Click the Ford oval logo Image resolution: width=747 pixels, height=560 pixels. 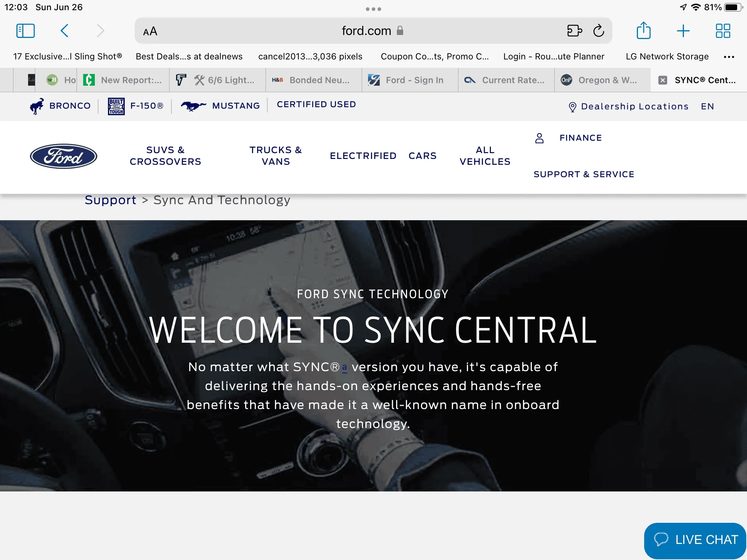tap(63, 156)
